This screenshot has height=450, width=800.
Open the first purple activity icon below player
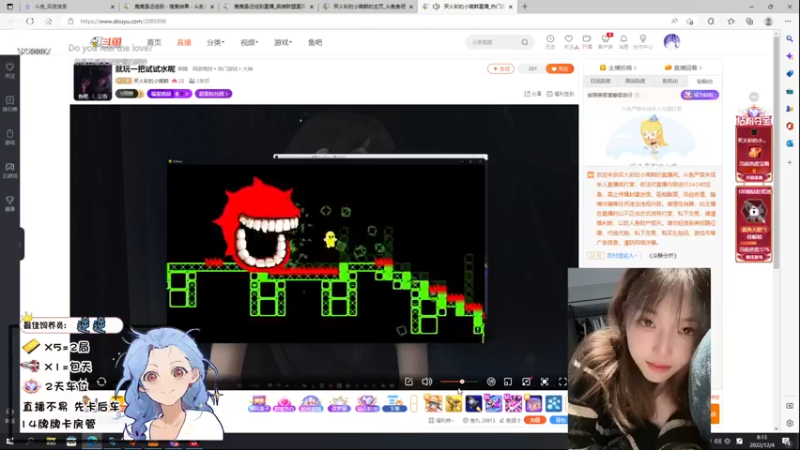[259, 404]
